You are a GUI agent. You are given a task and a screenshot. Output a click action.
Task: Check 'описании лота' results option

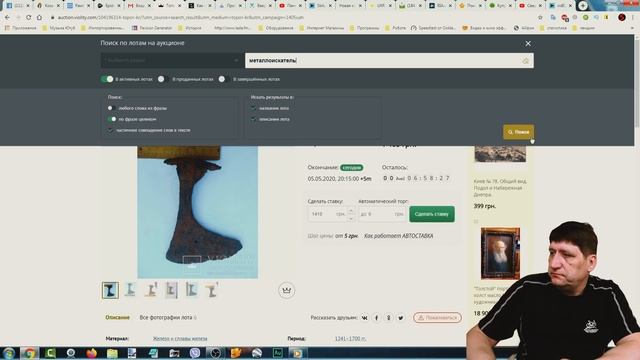[253, 119]
